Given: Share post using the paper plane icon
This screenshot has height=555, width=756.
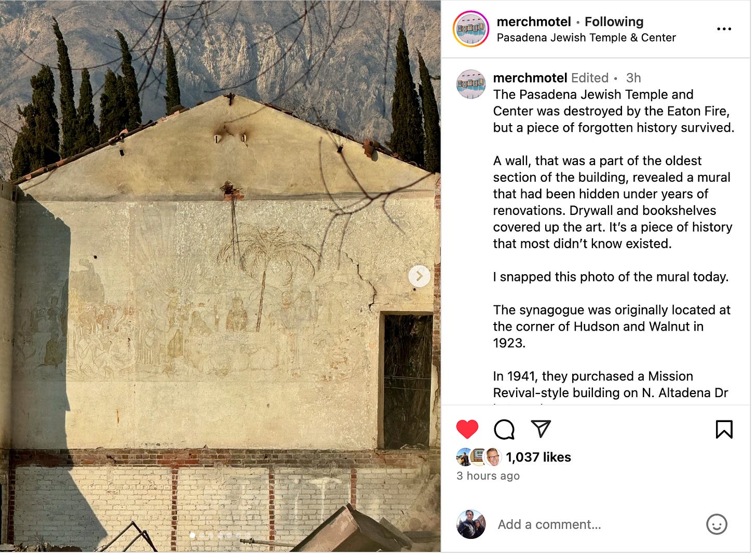Looking at the screenshot, I should [541, 429].
